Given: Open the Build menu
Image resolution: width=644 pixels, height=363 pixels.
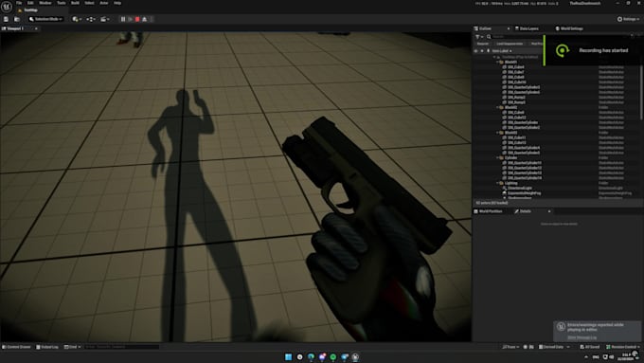Looking at the screenshot, I should 75,3.
